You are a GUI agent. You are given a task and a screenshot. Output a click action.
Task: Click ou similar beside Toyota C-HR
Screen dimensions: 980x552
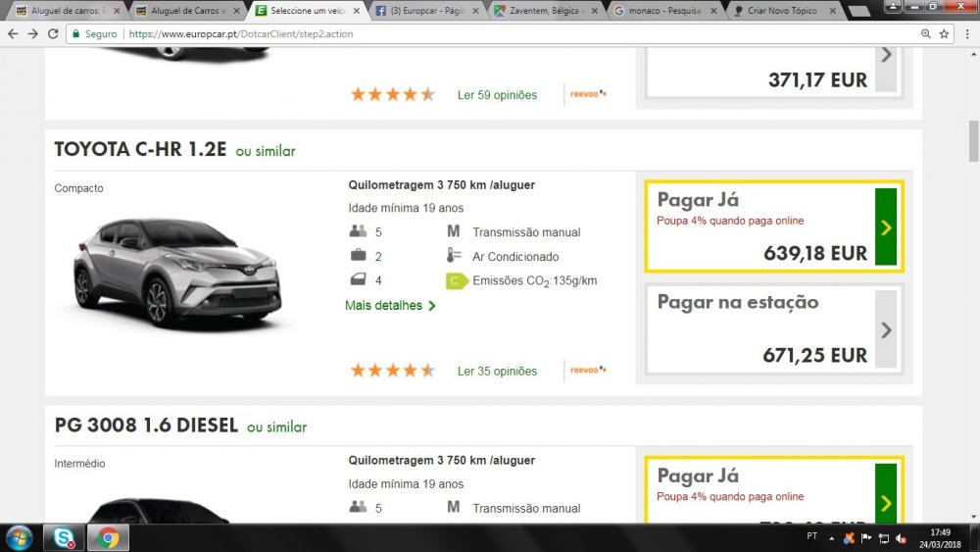click(x=265, y=151)
